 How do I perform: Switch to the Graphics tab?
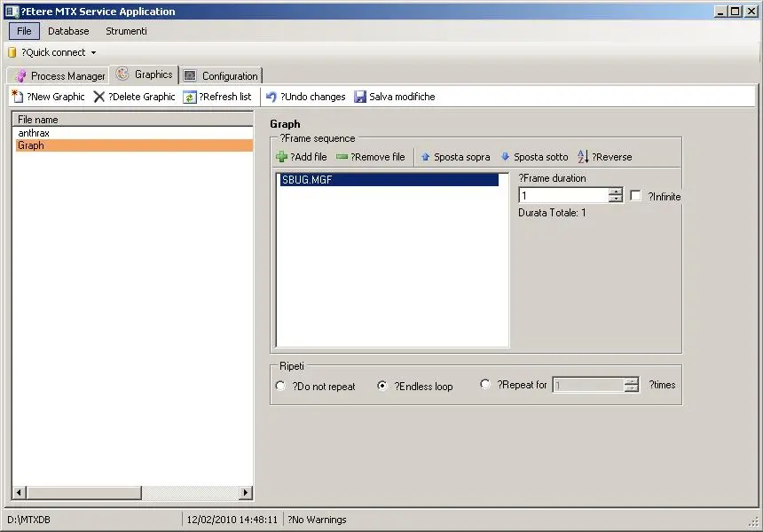145,74
